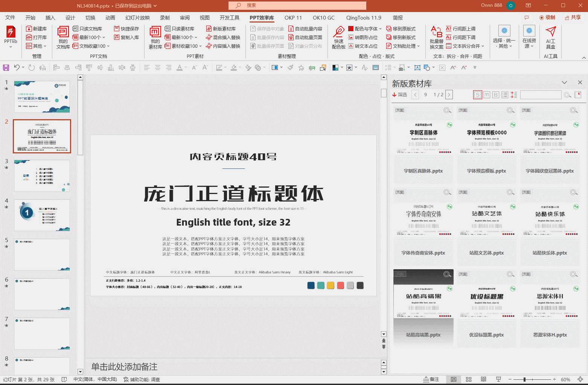
Task: Click the 快速配色板 color palette icon
Action: click(x=338, y=37)
